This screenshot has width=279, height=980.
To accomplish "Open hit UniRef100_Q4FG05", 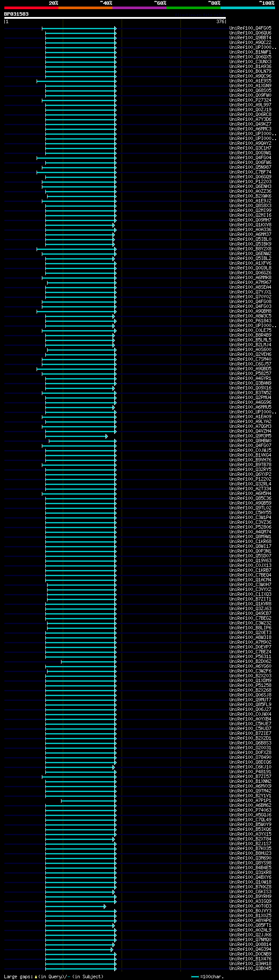I will pos(250,28).
